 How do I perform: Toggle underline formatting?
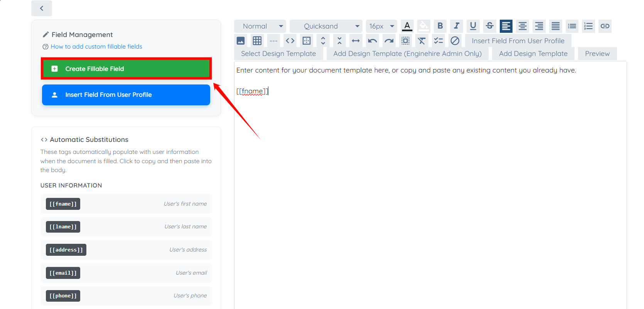pos(473,26)
